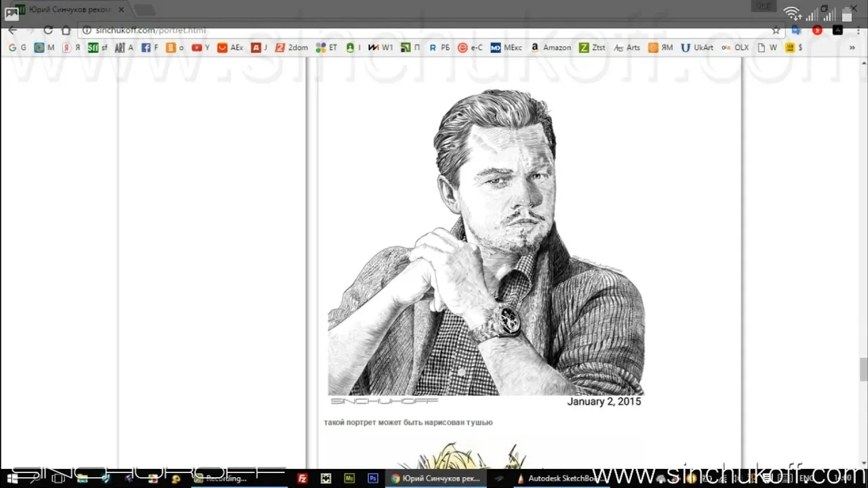Image resolution: width=868 pixels, height=488 pixels.
Task: Show more bookmarks with the chevron
Action: point(852,47)
